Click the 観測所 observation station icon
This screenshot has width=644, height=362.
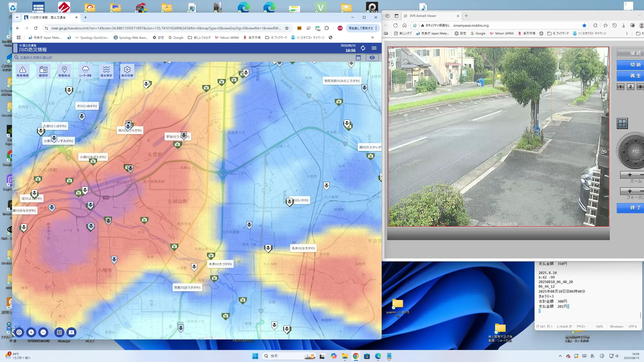point(43,71)
